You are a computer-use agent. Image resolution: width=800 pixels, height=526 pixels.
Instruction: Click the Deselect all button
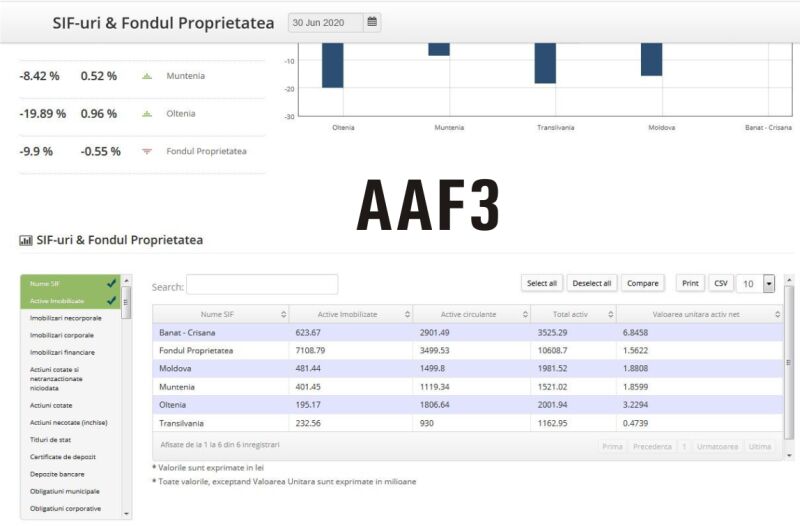coord(591,283)
